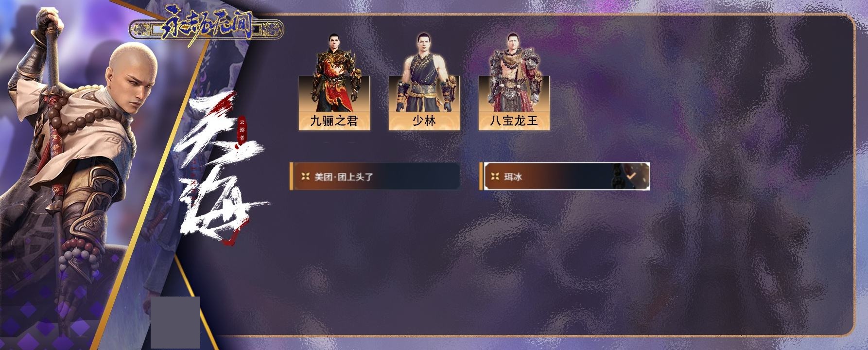The image size is (868, 350).
Task: Select the 八宝龙王 skin thumbnail
Action: (x=514, y=81)
